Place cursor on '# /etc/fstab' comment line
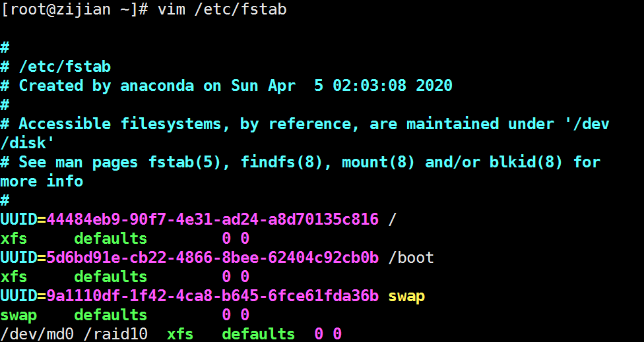The width and height of the screenshot is (644, 342). 55,67
